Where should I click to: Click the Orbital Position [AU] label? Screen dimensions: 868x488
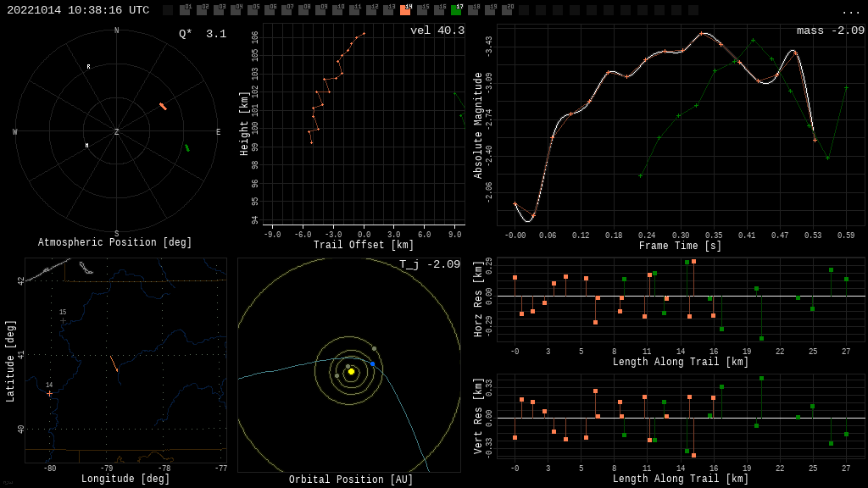click(x=351, y=480)
